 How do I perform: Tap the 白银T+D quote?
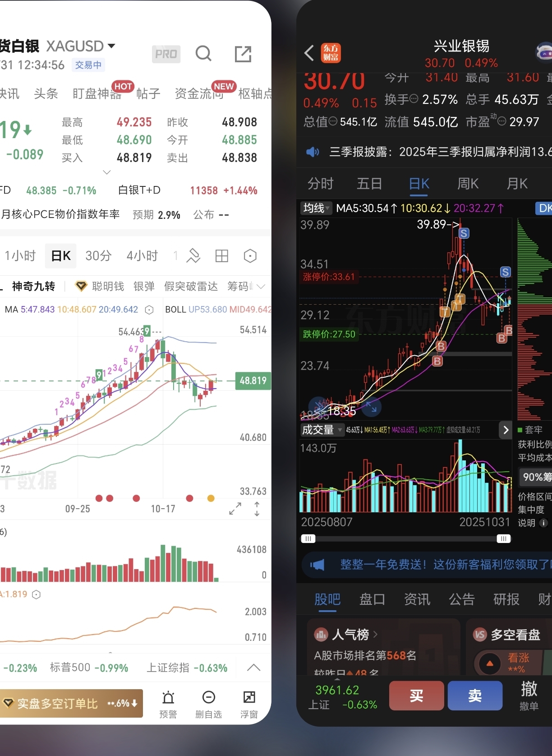pyautogui.click(x=188, y=190)
